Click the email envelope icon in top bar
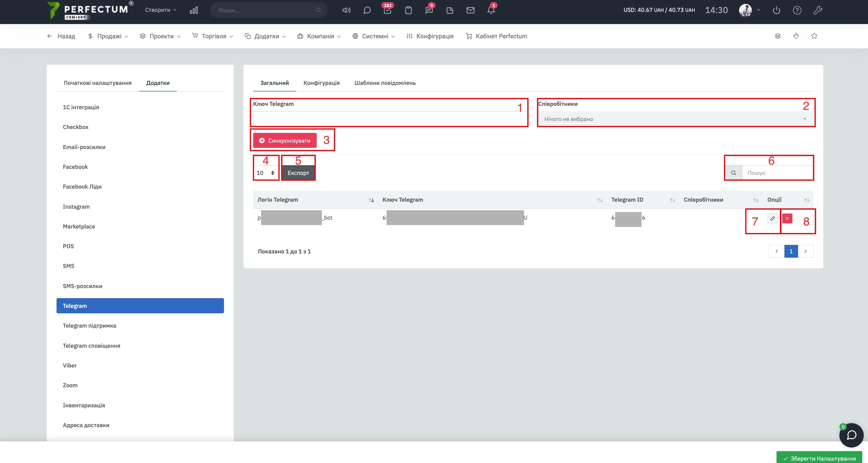Screen dimensions: 868x463 (470, 10)
